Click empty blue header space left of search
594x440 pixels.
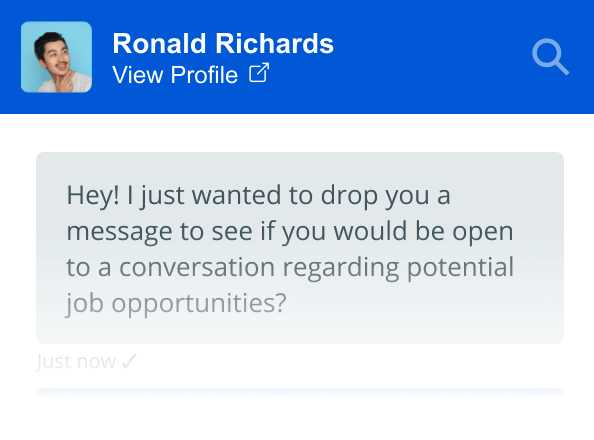point(432,57)
